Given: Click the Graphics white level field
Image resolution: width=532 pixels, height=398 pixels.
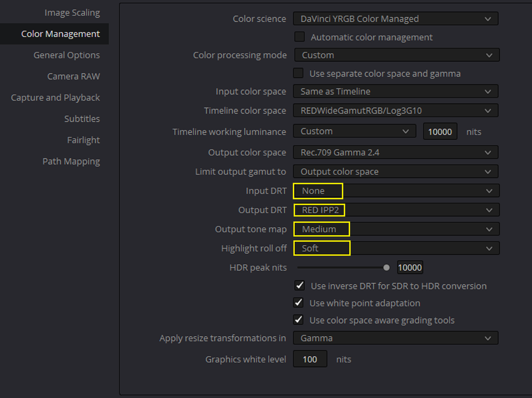Looking at the screenshot, I should [310, 359].
